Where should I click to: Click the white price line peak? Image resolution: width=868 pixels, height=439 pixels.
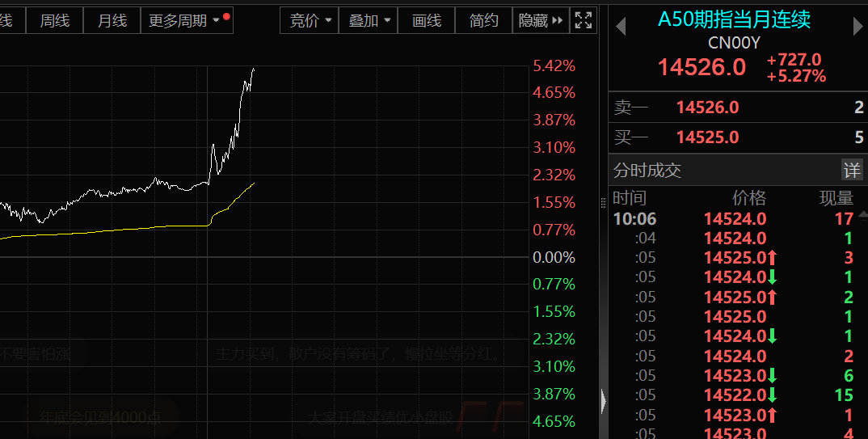[x=254, y=70]
